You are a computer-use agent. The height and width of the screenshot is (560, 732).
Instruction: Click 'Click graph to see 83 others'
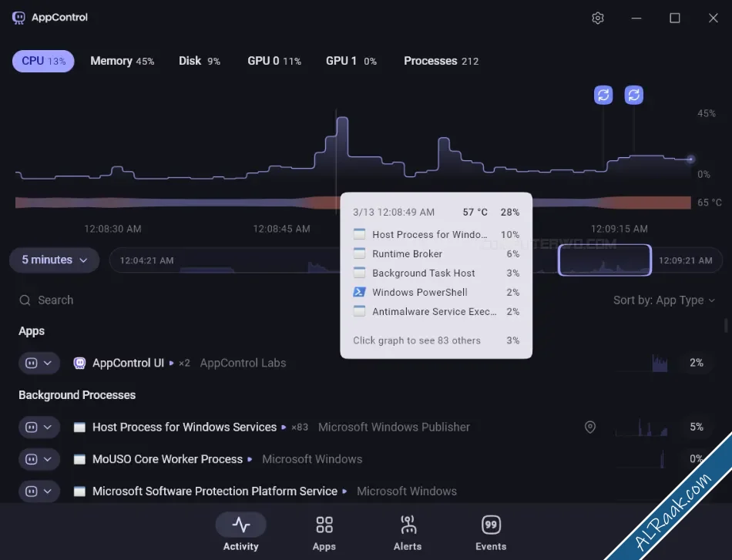[416, 340]
